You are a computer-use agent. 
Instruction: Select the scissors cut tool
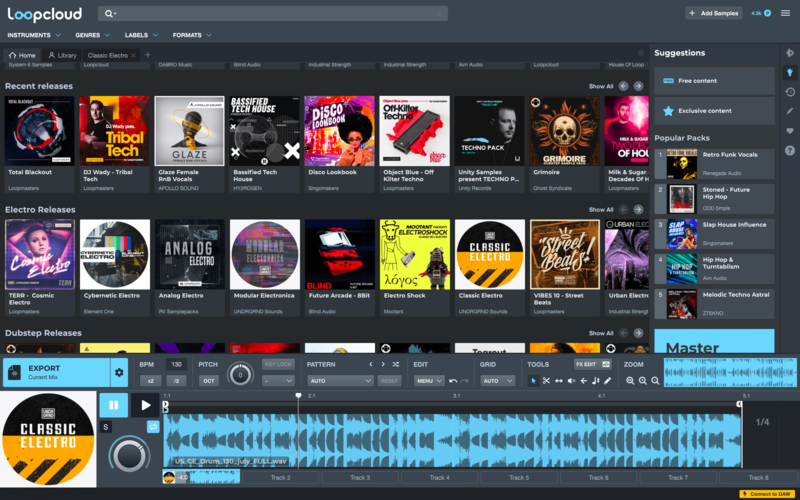tap(546, 381)
